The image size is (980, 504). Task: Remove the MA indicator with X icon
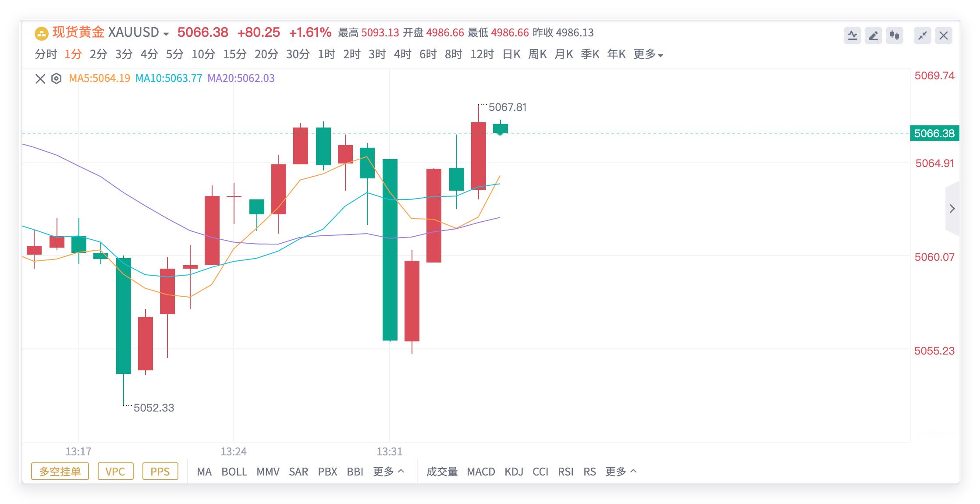[40, 78]
